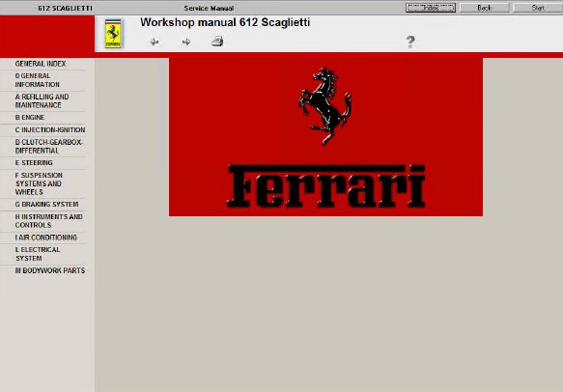Viewport: 563px width, 392px height.
Task: Click the Ferrari prancing horse banner image
Action: pos(325,137)
